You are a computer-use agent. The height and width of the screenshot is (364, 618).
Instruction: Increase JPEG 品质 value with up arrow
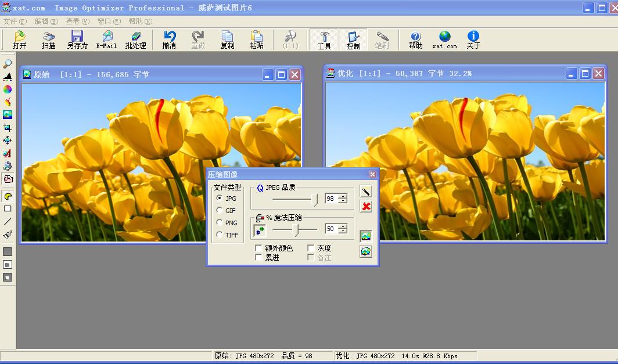[343, 196]
